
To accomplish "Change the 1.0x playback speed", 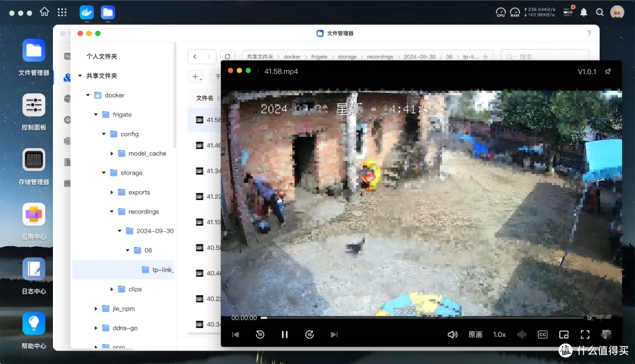I will [x=499, y=335].
